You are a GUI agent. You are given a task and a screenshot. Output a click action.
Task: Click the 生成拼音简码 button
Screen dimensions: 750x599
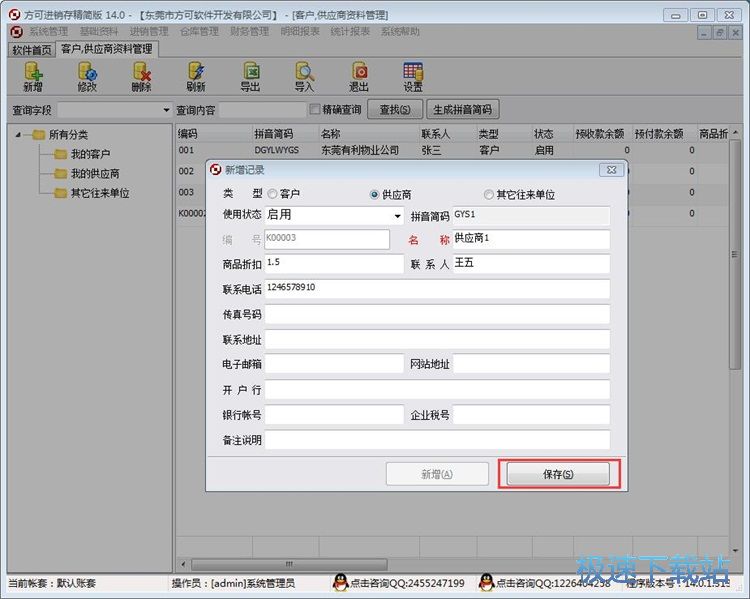tap(463, 110)
